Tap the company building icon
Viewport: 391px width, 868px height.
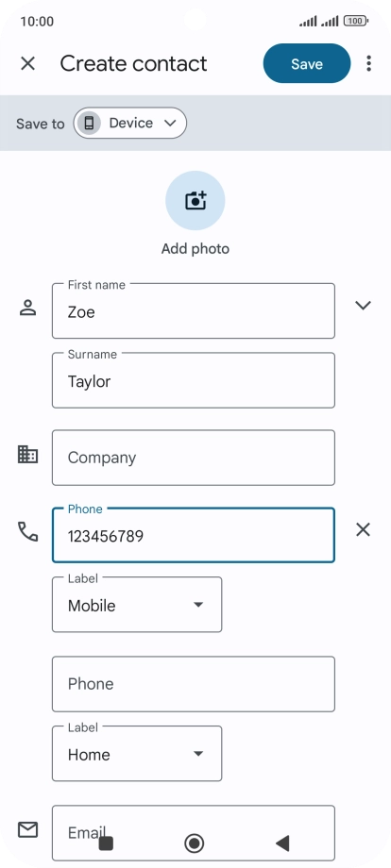(x=27, y=455)
